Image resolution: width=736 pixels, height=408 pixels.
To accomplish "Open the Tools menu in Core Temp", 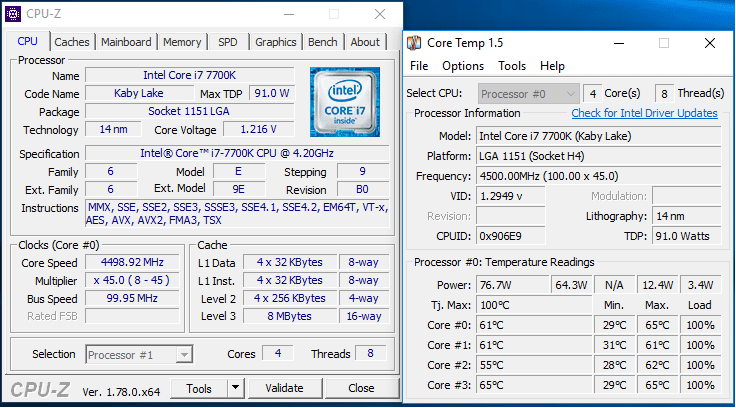I will 512,66.
